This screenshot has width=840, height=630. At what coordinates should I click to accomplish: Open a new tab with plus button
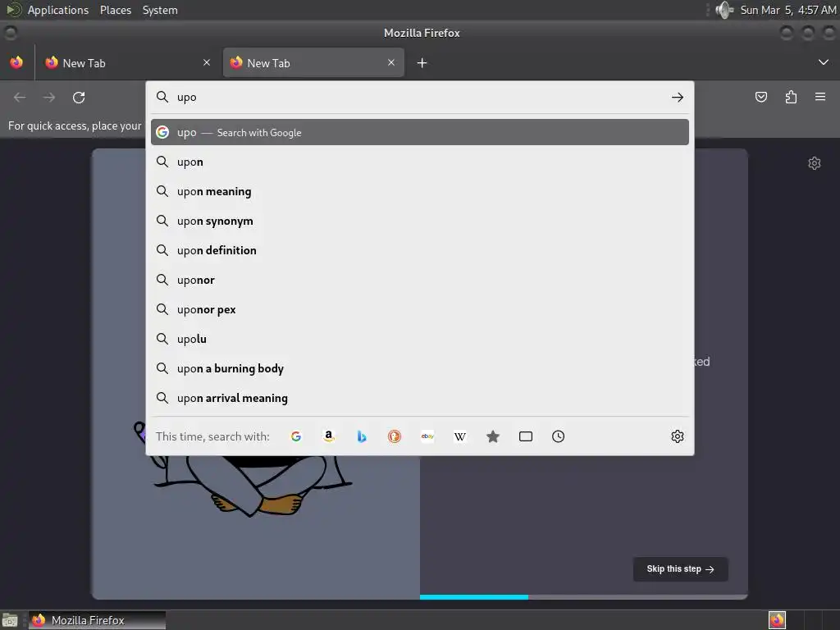pos(422,63)
